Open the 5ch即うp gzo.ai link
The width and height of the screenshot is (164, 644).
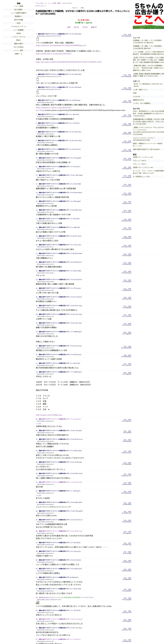click(x=84, y=23)
